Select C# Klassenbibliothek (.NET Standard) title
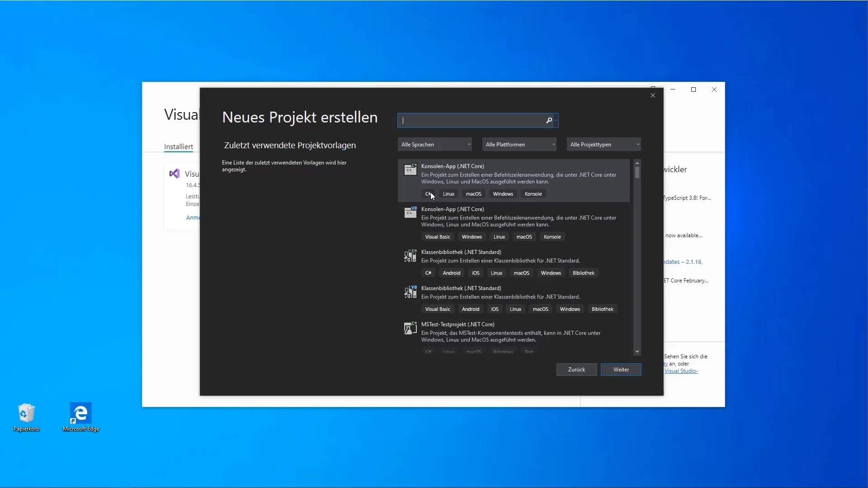 pos(461,252)
